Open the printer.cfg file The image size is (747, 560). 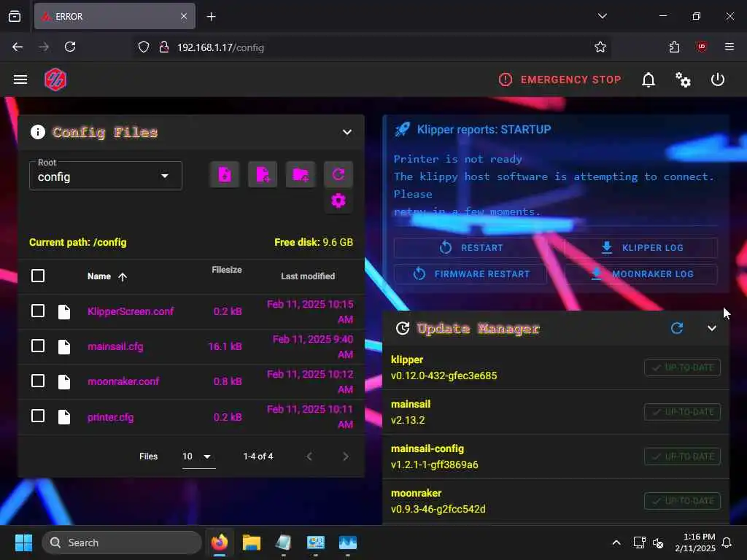111,417
